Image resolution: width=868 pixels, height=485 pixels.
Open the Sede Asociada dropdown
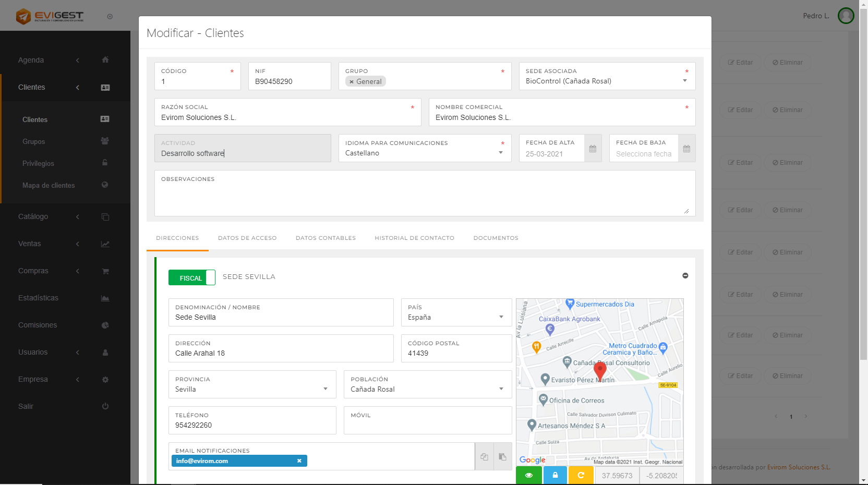click(x=685, y=81)
